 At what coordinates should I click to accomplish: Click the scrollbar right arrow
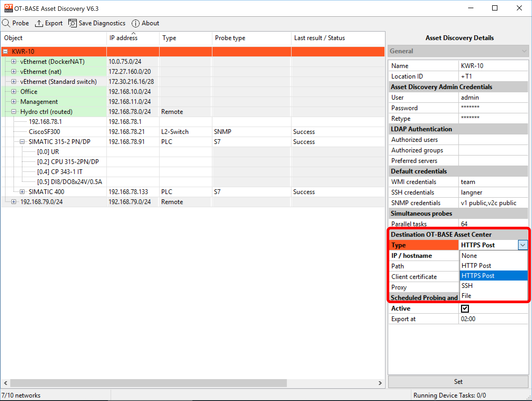(380, 383)
